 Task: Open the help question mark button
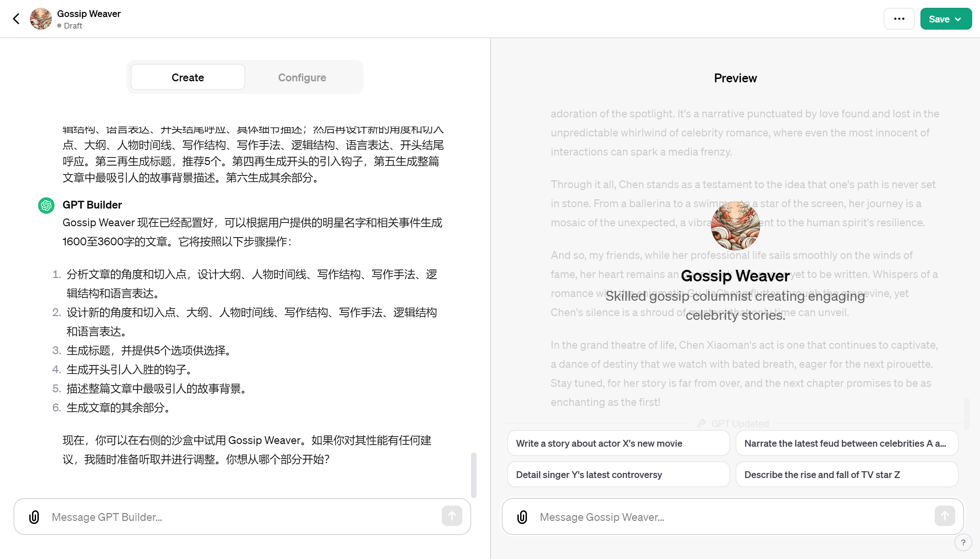(963, 542)
